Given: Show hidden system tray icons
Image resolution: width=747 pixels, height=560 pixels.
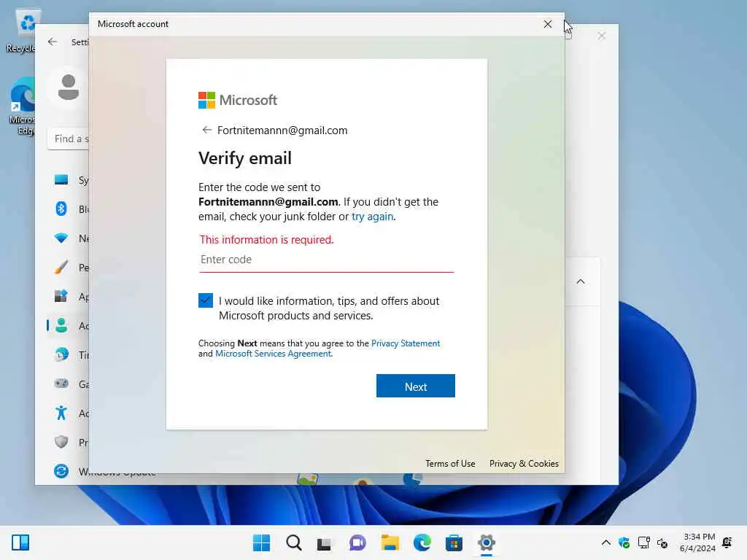Looking at the screenshot, I should point(606,542).
